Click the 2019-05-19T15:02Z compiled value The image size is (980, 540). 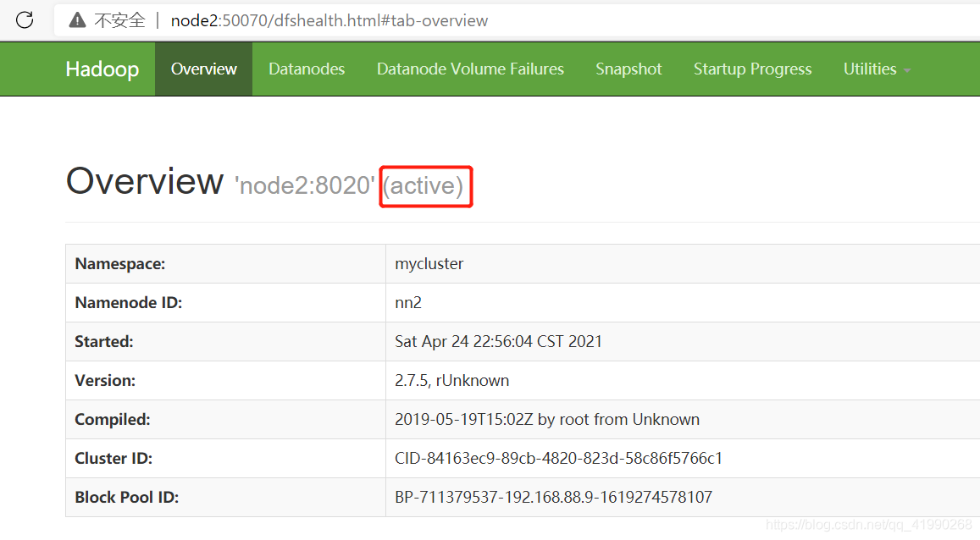pyautogui.click(x=547, y=420)
